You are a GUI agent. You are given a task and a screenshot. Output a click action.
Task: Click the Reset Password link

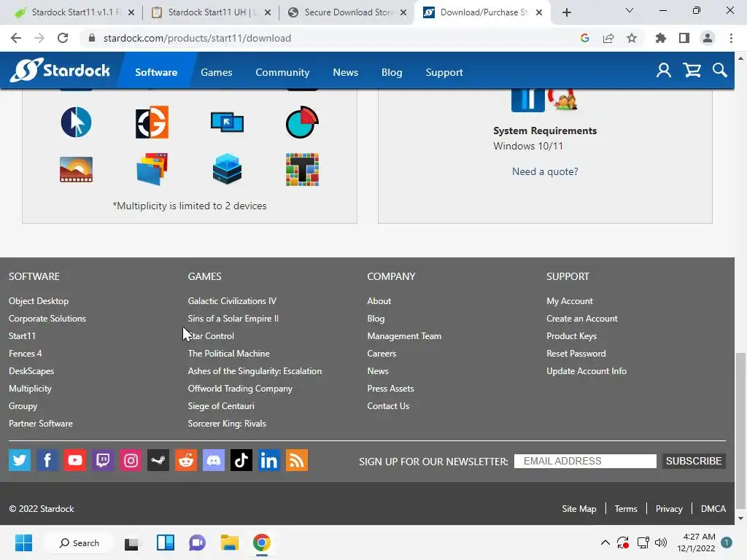tap(576, 354)
